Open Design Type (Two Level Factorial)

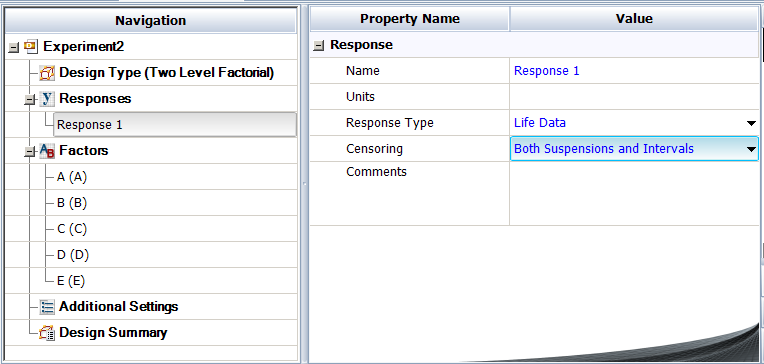166,73
